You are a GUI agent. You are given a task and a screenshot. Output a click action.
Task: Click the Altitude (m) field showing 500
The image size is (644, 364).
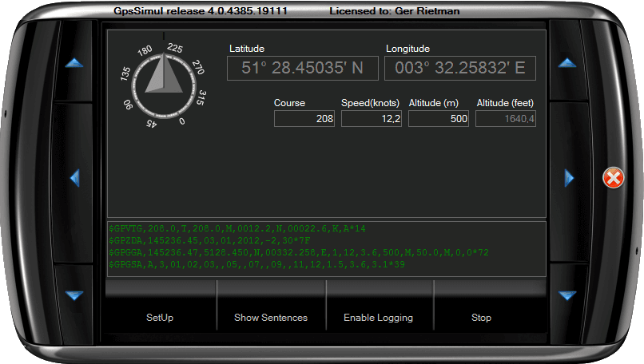(x=439, y=119)
